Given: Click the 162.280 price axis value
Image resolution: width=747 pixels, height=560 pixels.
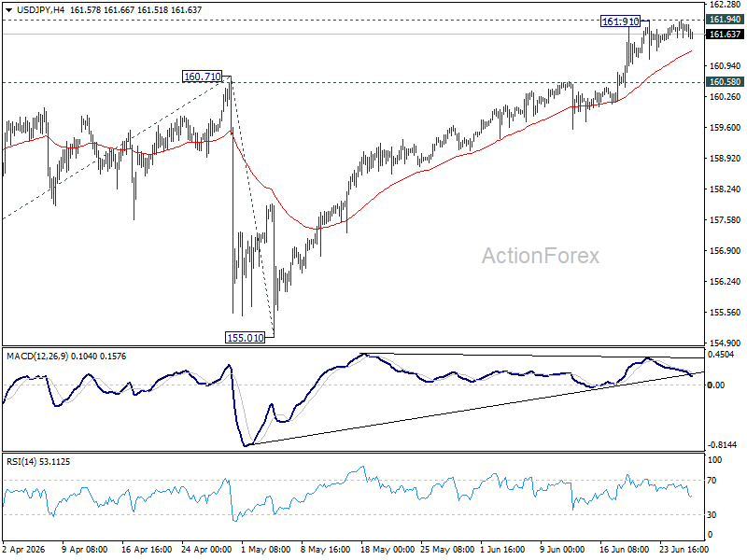Looking at the screenshot, I should (725, 5).
